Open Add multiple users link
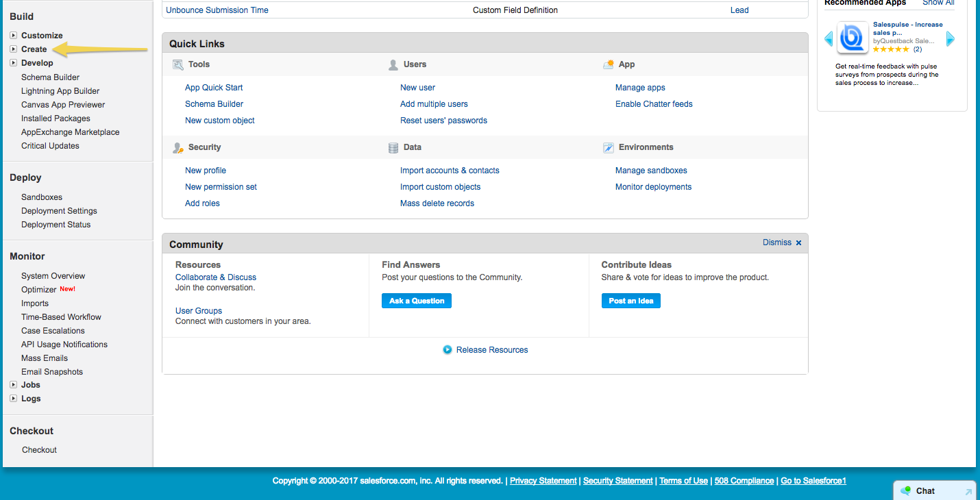This screenshot has height=500, width=980. click(434, 104)
